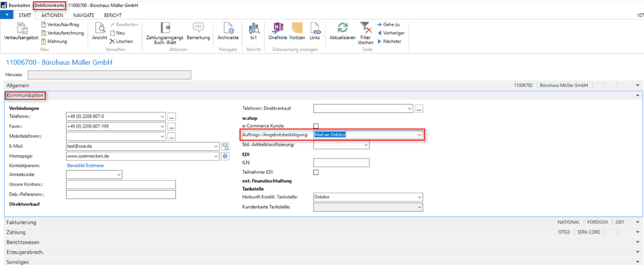Screen dimensions: 644x265
Task: Open the Anredecode dropdown
Action: click(x=118, y=175)
